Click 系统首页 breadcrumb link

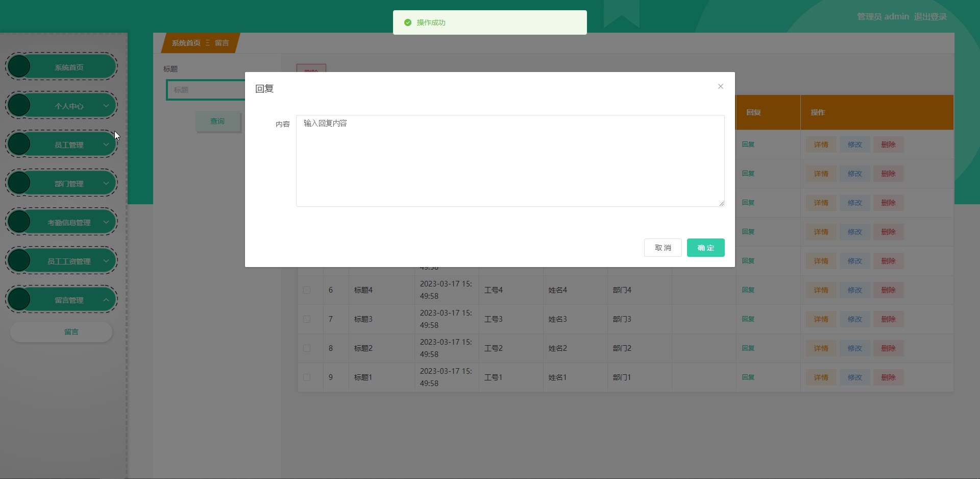point(186,43)
